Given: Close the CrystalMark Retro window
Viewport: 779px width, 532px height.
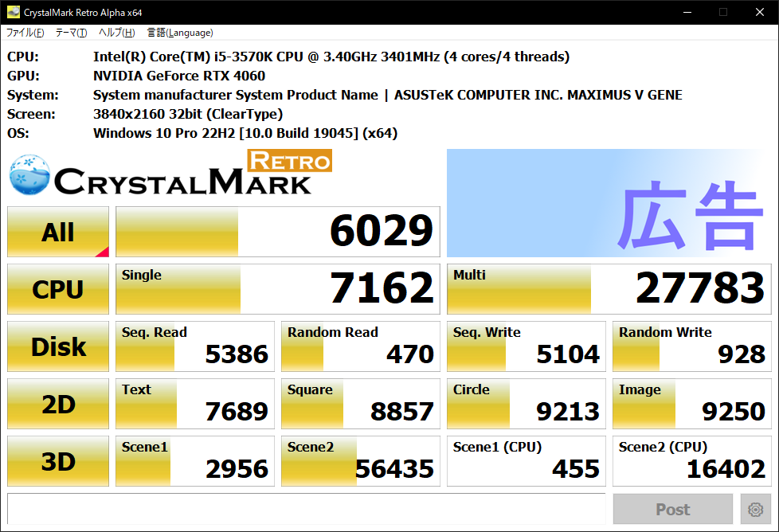Looking at the screenshot, I should click(760, 12).
